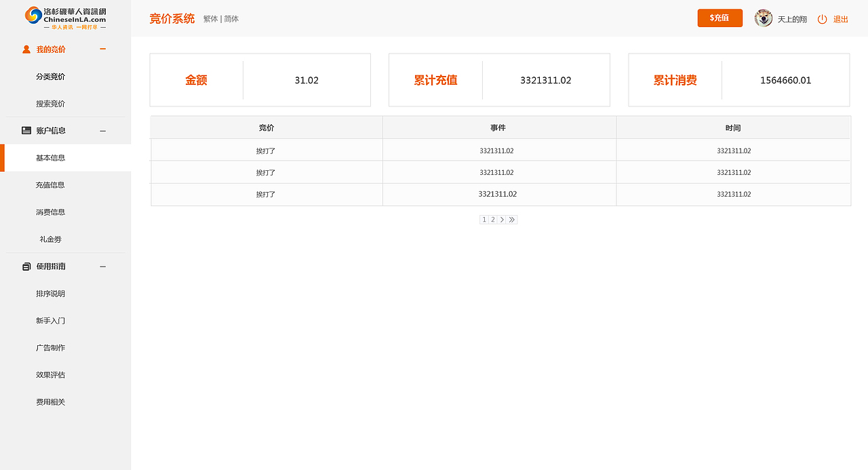Image resolution: width=868 pixels, height=470 pixels.
Task: Click the 事件 column header
Action: [498, 128]
